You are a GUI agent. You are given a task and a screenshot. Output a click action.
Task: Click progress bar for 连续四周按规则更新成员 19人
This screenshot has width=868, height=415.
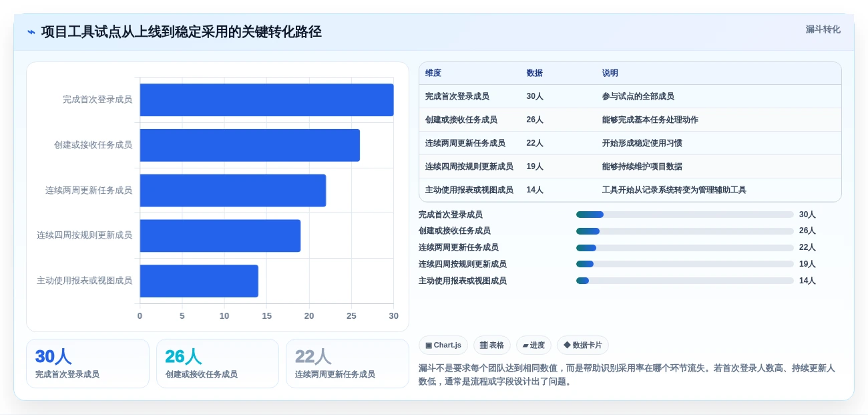click(x=685, y=264)
